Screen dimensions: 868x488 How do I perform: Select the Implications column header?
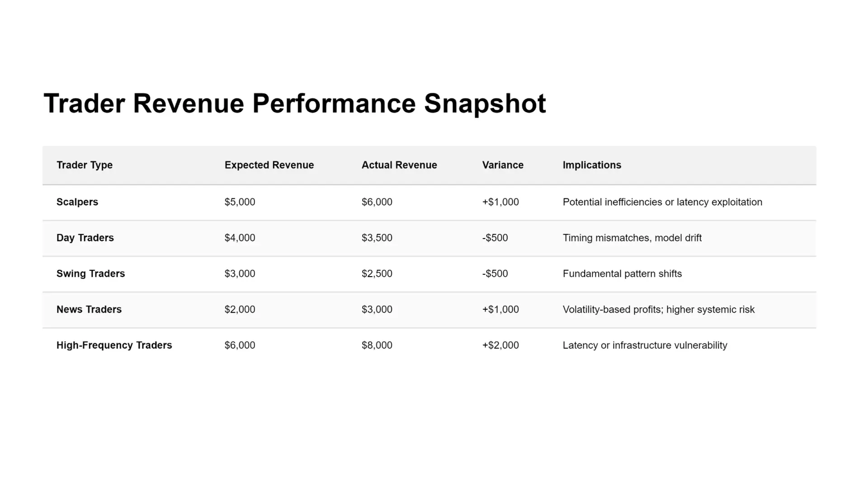coord(592,165)
